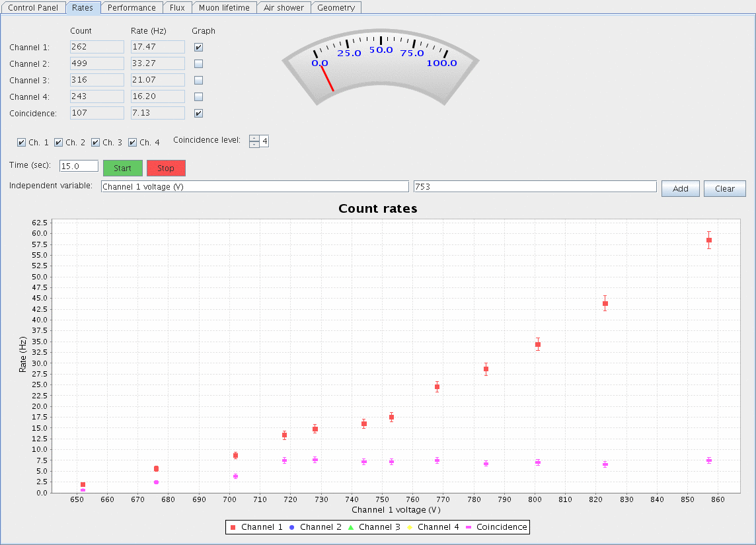Click the independent variable value field containing 753
The image size is (756, 545).
pyautogui.click(x=534, y=187)
